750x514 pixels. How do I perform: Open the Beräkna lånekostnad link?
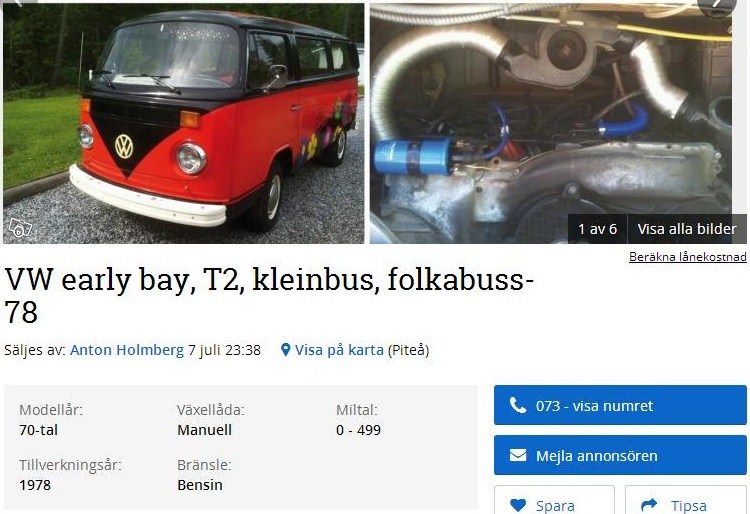[687, 257]
